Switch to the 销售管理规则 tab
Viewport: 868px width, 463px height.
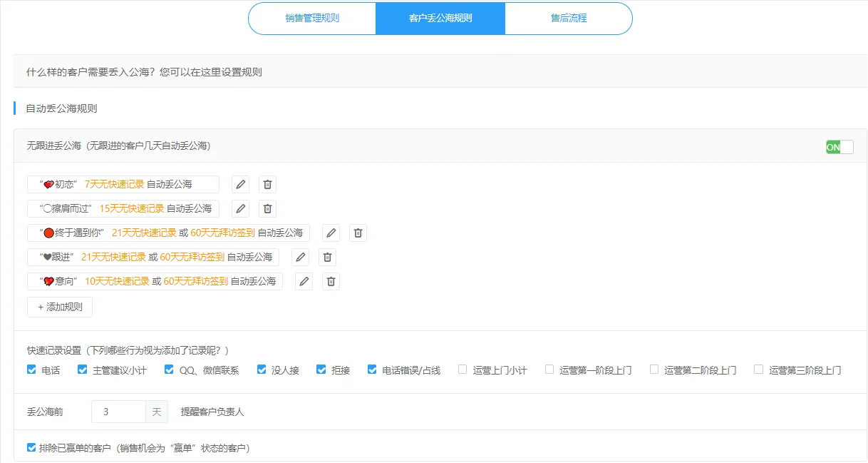click(312, 18)
